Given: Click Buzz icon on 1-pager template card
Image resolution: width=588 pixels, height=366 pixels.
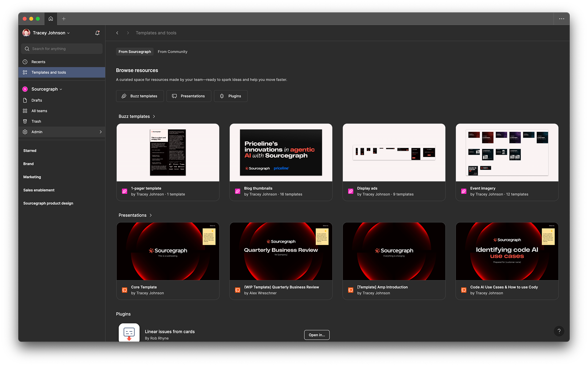Looking at the screenshot, I should click(125, 191).
